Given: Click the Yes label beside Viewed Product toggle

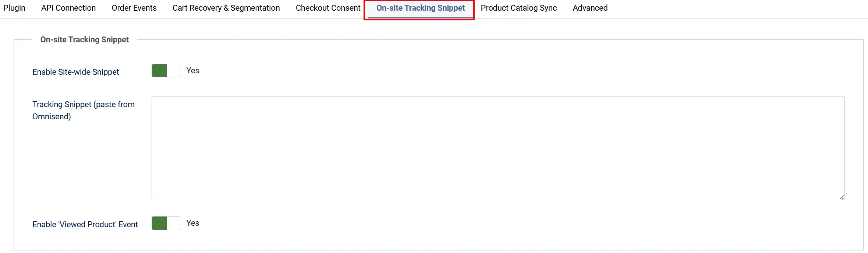Looking at the screenshot, I should [x=193, y=223].
